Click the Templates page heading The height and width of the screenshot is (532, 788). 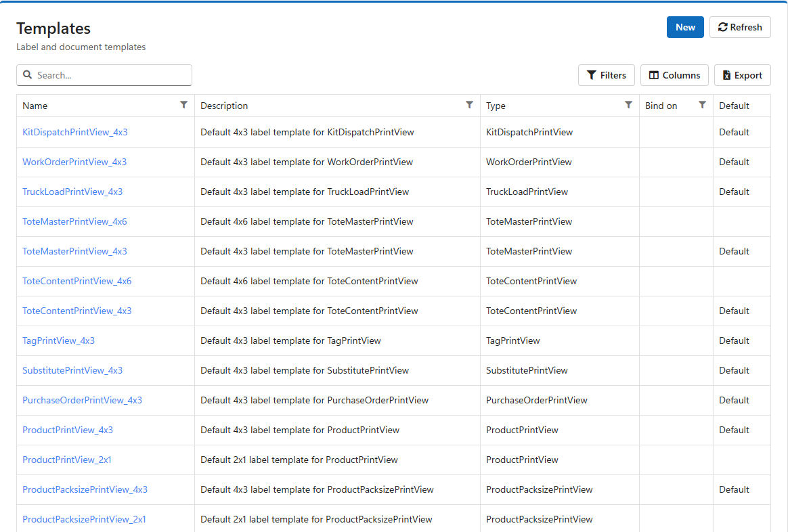tap(53, 28)
